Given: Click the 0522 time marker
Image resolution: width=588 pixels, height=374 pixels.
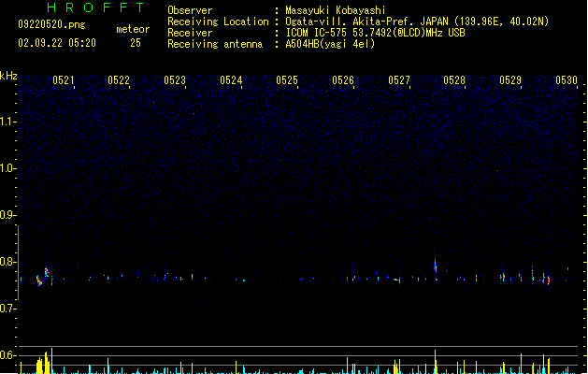Looking at the screenshot, I should (x=119, y=80).
